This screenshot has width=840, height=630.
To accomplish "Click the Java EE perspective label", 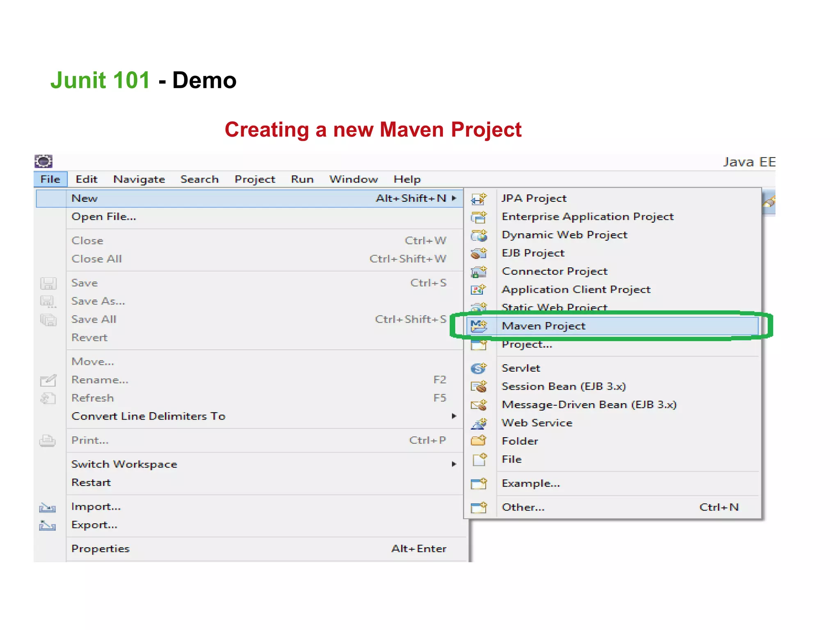I will coord(749,162).
